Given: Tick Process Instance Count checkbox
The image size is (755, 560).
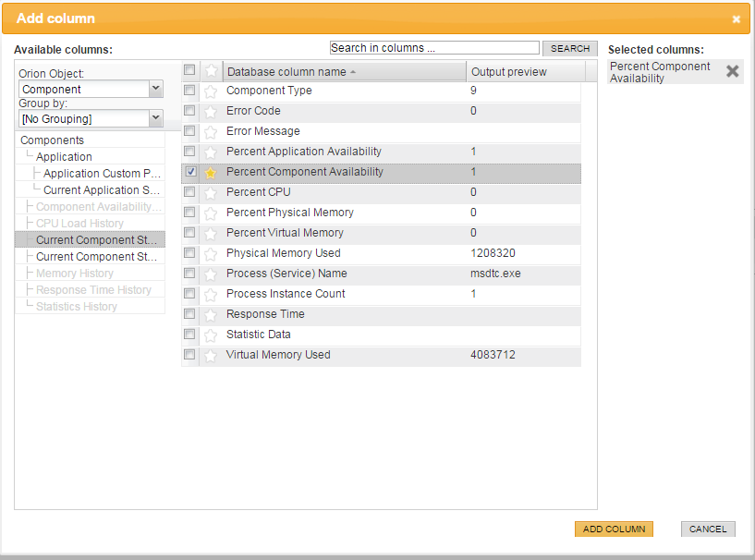Looking at the screenshot, I should pos(189,293).
